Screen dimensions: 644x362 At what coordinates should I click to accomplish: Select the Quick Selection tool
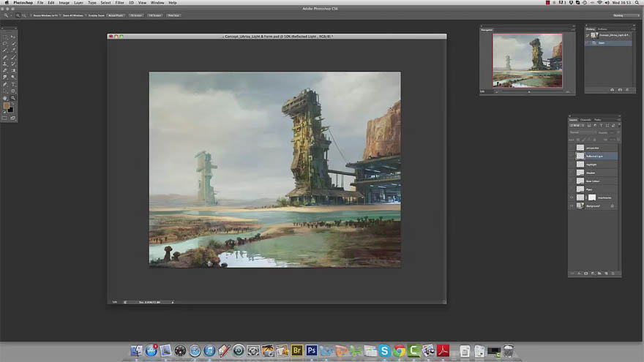(12, 43)
